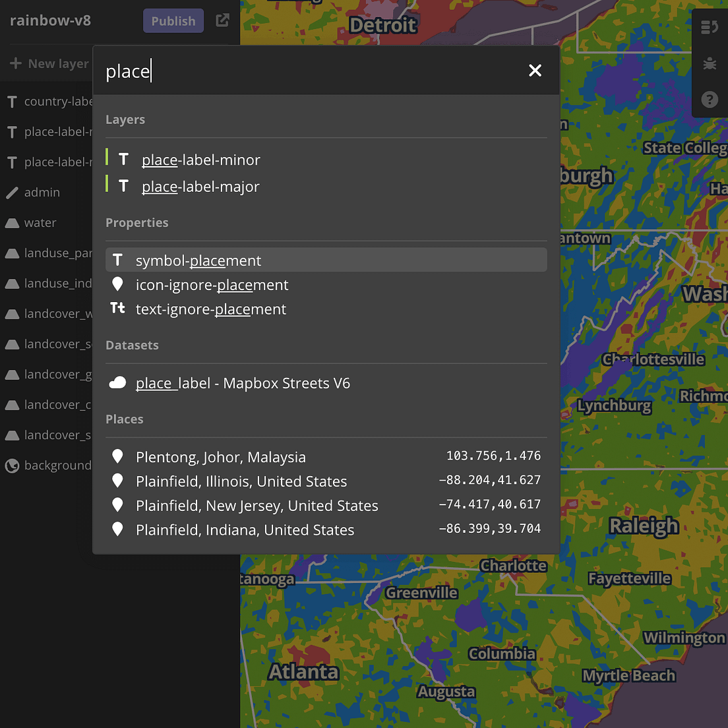Screen dimensions: 728x728
Task: Click the fill icon beside the water layer
Action: click(11, 222)
